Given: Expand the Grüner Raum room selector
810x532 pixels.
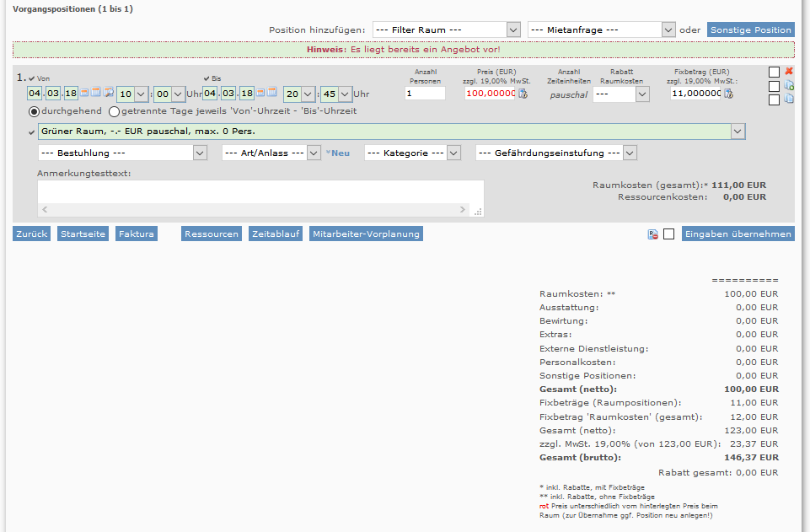Looking at the screenshot, I should [x=392, y=132].
